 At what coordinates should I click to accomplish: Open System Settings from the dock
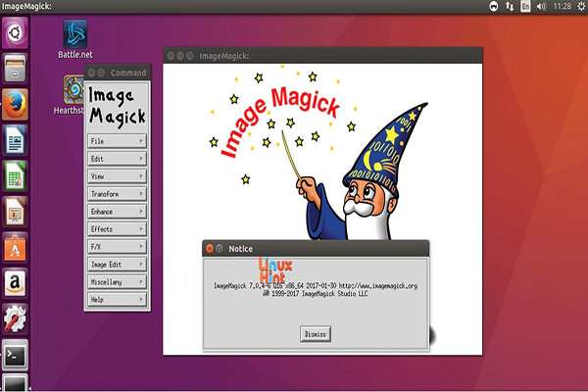click(x=15, y=318)
